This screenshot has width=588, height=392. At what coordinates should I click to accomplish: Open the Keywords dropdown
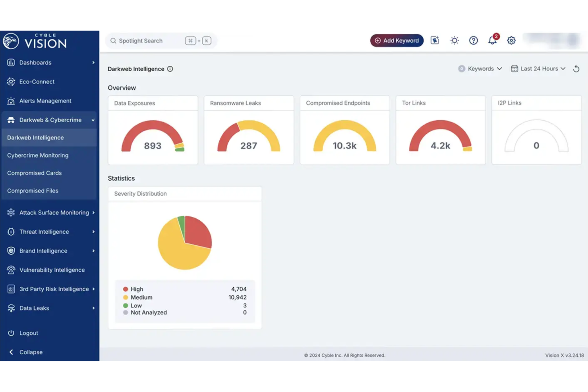(480, 68)
